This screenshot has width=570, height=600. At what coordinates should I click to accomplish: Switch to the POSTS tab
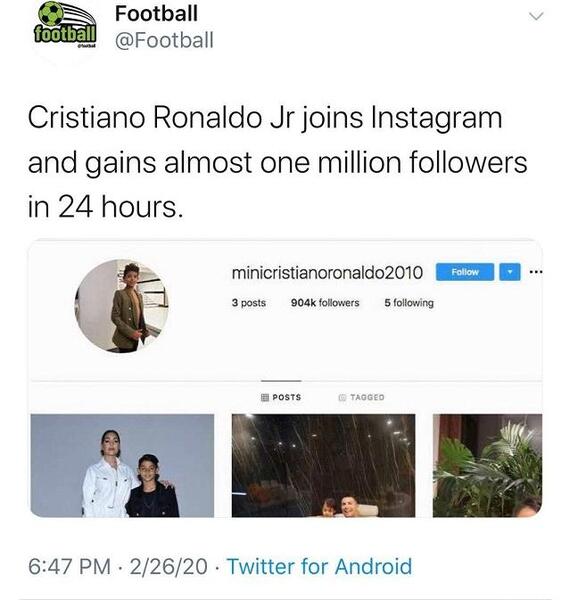[281, 397]
